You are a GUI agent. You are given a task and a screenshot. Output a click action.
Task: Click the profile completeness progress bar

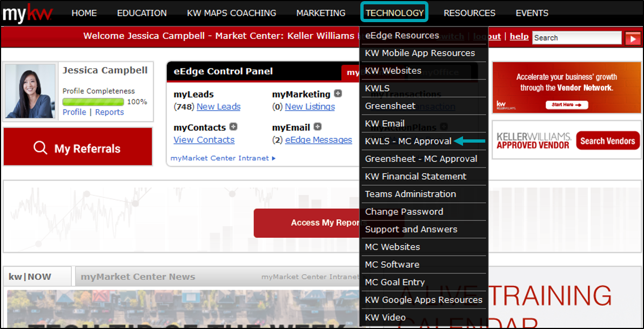pyautogui.click(x=93, y=102)
